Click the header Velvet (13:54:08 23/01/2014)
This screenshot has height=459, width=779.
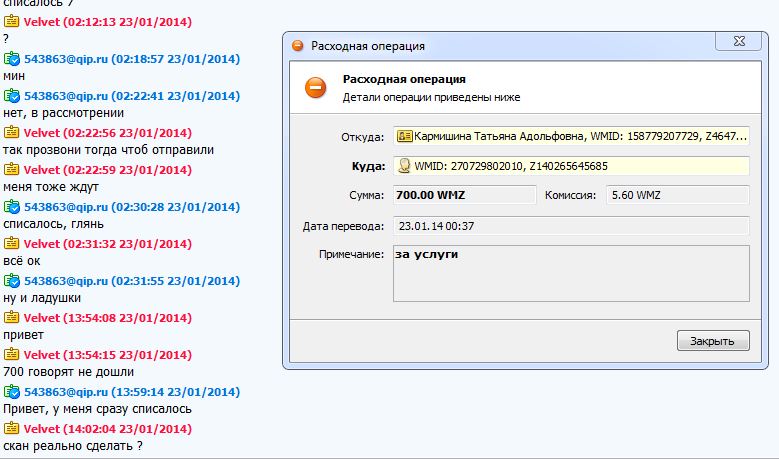(108, 318)
